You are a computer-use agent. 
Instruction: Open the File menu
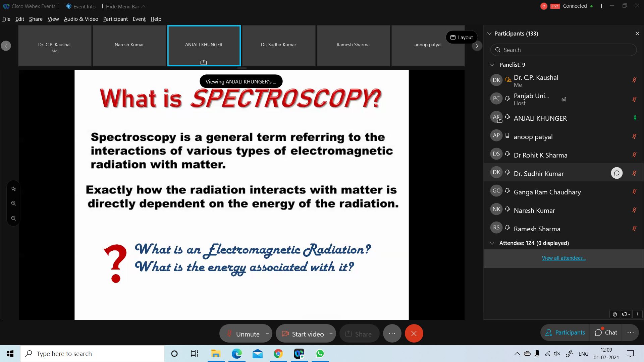point(6,19)
